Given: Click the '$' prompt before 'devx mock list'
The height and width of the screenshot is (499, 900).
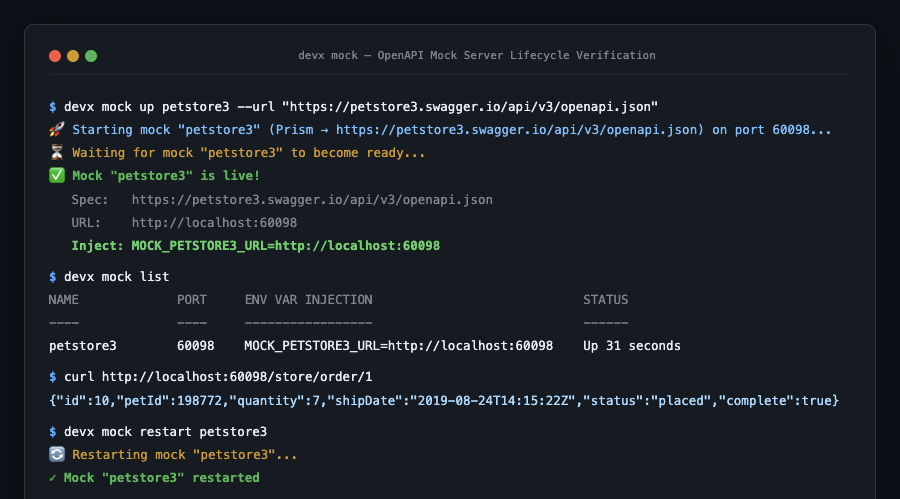Looking at the screenshot, I should pos(53,277).
